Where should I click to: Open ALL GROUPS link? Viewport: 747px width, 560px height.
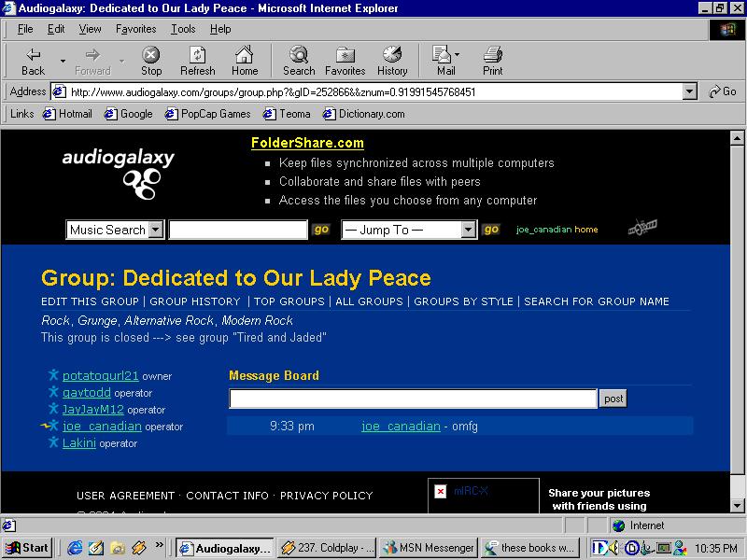click(x=369, y=301)
